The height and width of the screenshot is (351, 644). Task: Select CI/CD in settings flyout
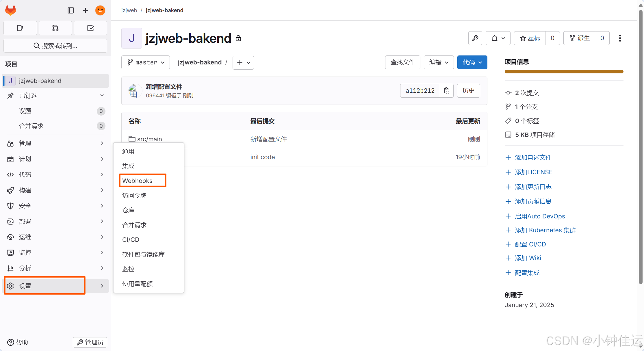point(149,239)
